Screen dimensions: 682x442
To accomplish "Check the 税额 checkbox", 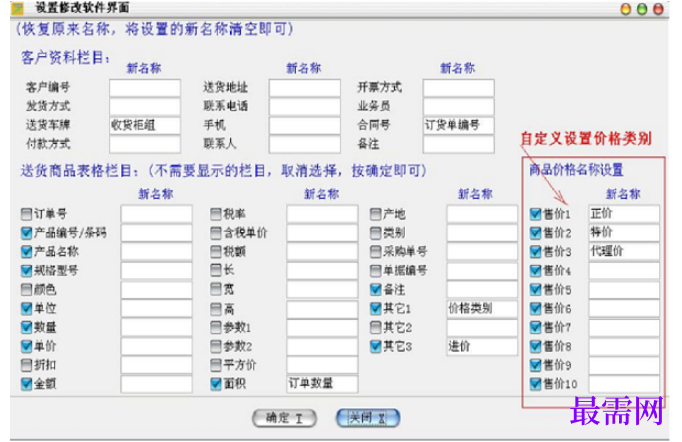I will pos(216,251).
